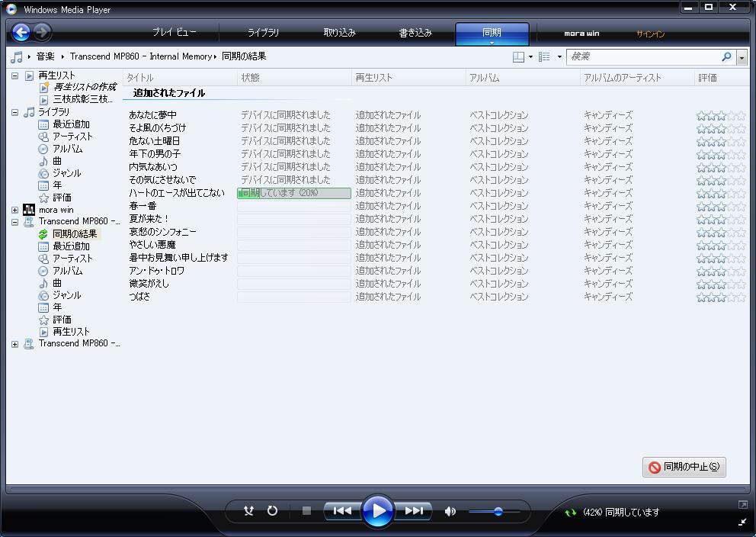Sort by タイトル column header
The image size is (756, 537).
tap(180, 78)
